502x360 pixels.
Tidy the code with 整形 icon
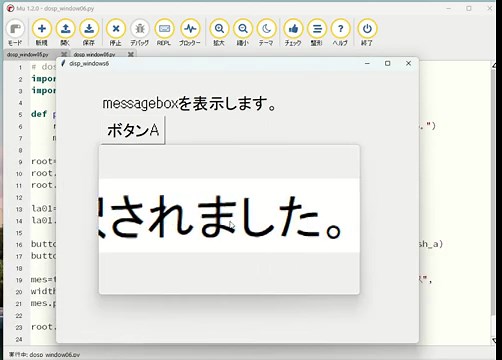tap(317, 32)
